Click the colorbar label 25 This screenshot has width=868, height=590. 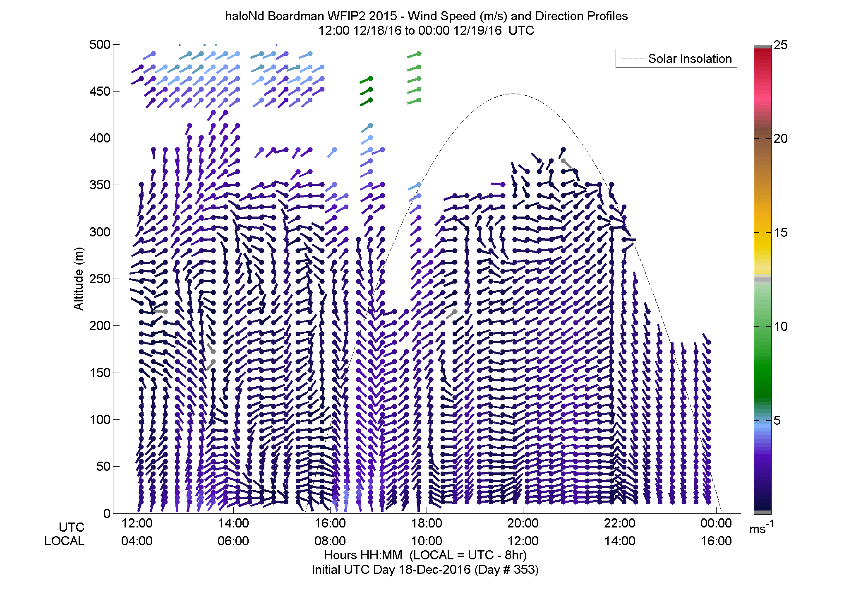pos(781,45)
